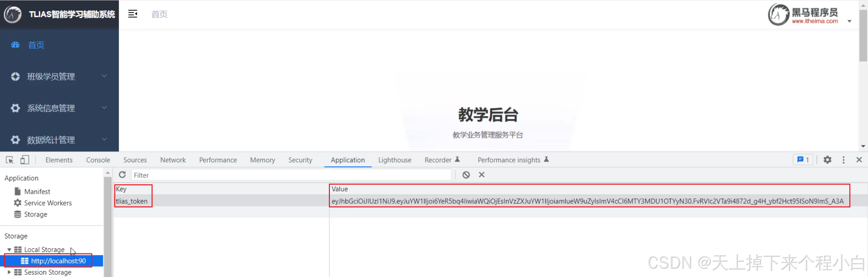Activate the inspect element picker icon
Screen dimensions: 868x277
click(9, 160)
